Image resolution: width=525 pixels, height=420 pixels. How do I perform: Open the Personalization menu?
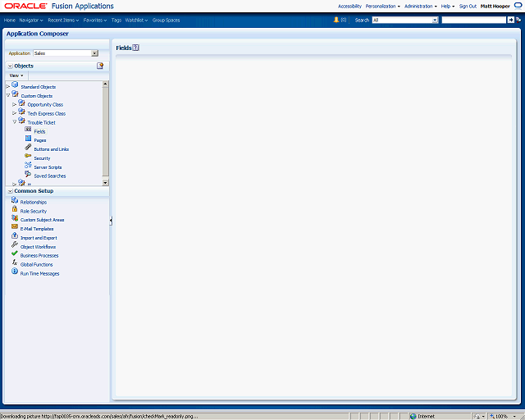pos(383,6)
